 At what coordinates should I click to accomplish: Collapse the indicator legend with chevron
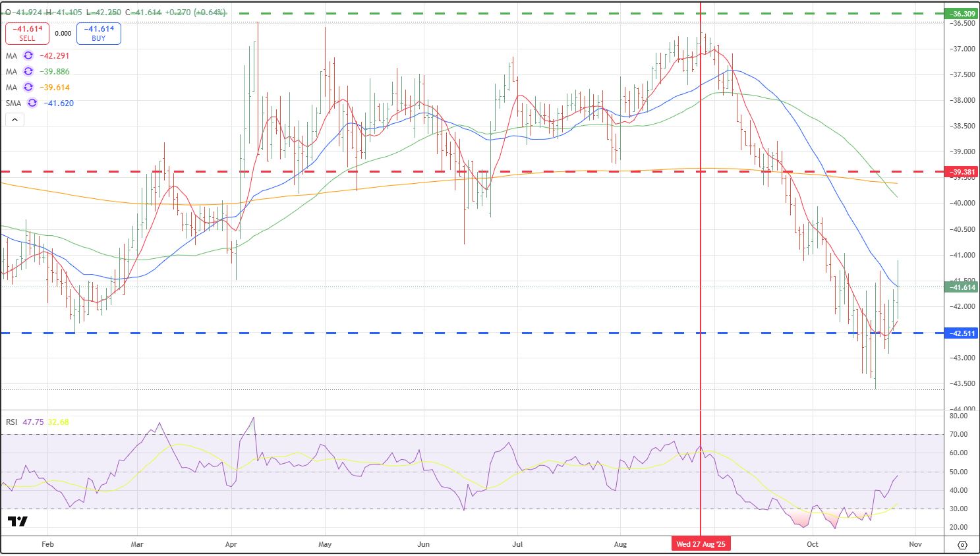[x=14, y=120]
